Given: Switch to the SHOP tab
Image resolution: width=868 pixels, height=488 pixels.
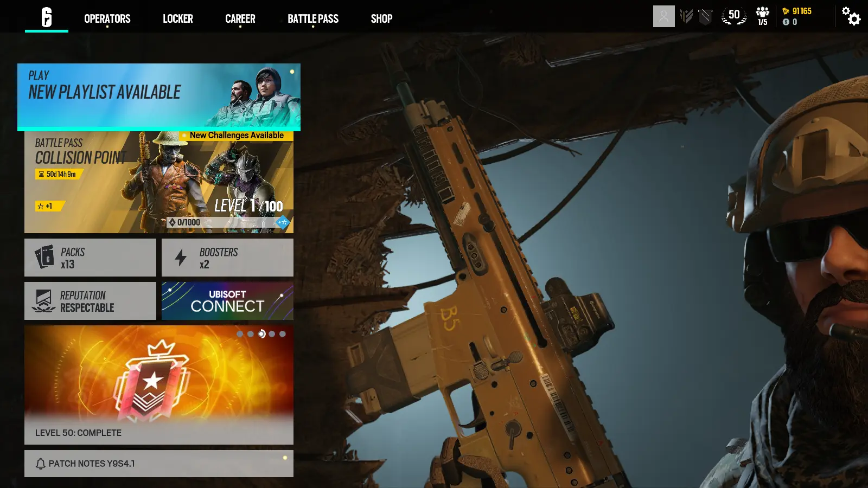Looking at the screenshot, I should click(x=381, y=18).
